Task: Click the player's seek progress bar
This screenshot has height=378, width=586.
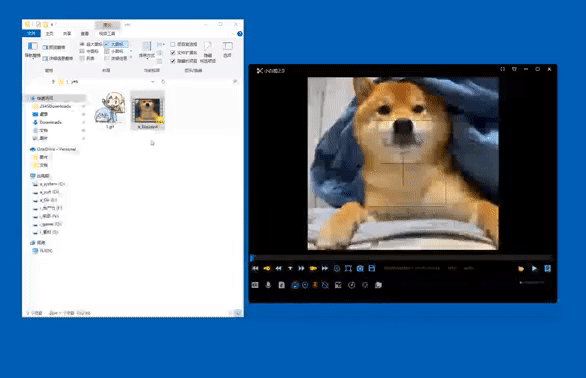Action: 402,258
